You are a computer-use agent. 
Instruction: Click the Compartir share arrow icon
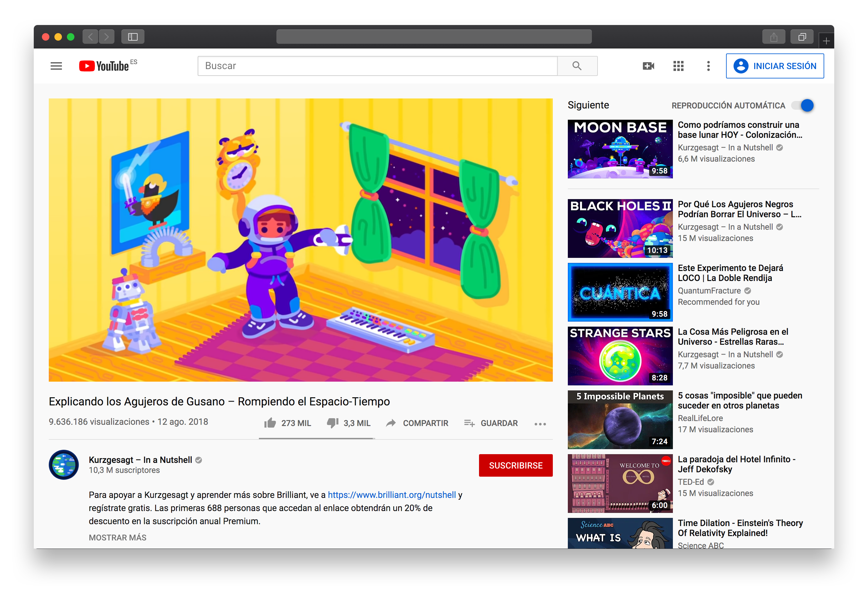click(391, 423)
